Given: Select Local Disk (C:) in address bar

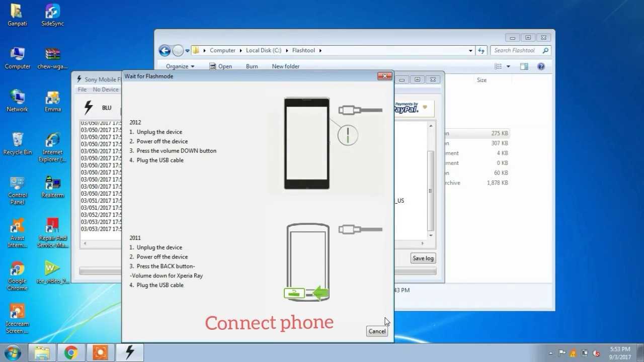Looking at the screenshot, I should click(264, 50).
